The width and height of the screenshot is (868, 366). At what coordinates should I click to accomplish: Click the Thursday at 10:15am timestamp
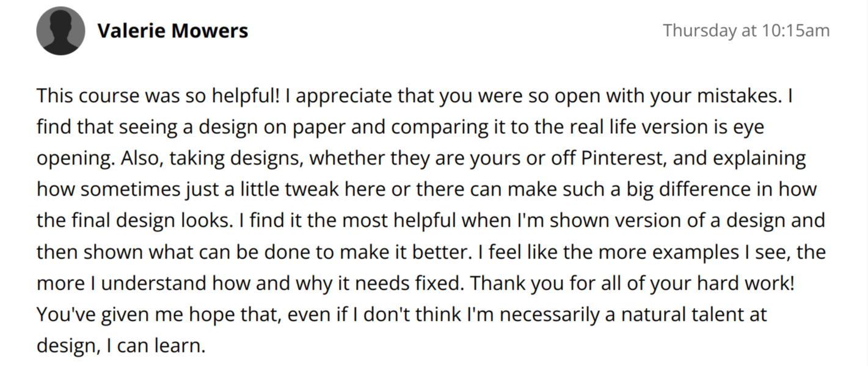[x=746, y=30]
